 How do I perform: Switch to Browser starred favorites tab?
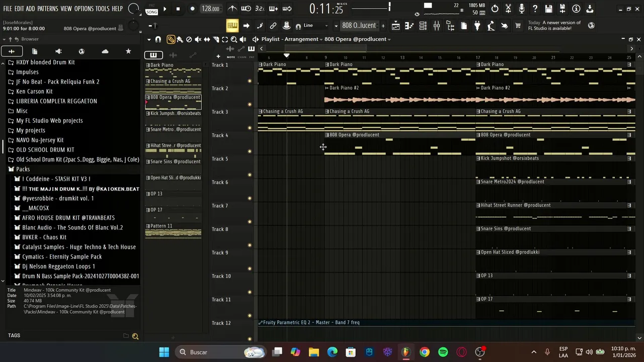128,51
